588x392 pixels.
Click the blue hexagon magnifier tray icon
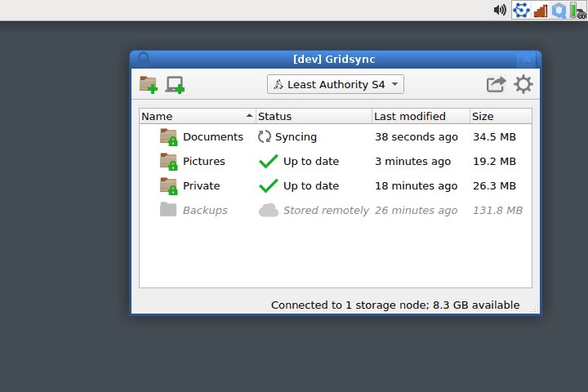559,11
